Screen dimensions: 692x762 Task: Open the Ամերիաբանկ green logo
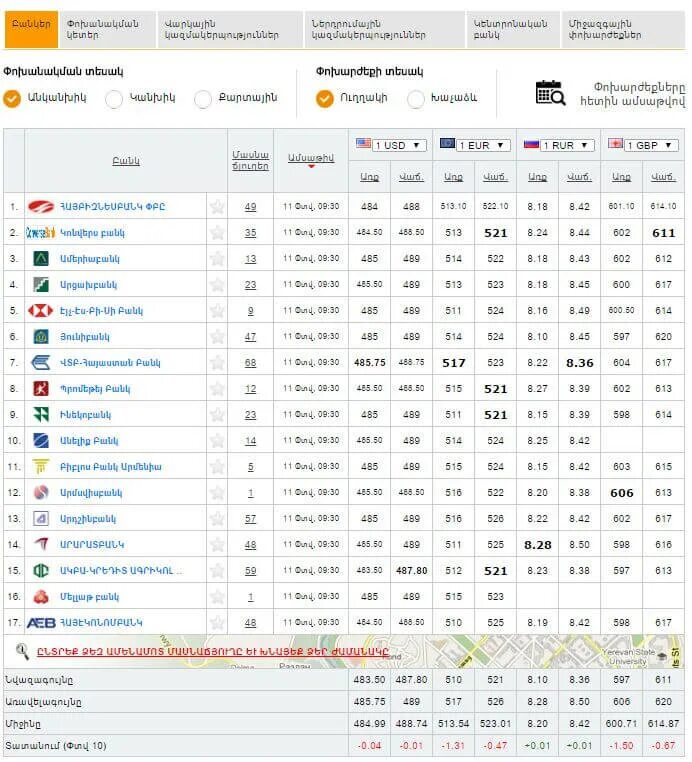[x=41, y=259]
